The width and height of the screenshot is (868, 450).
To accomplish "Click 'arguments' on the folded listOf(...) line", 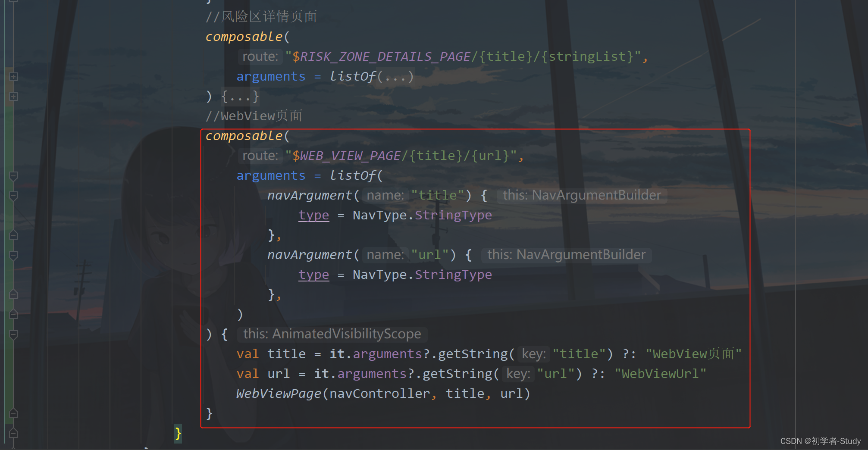I will [x=271, y=77].
